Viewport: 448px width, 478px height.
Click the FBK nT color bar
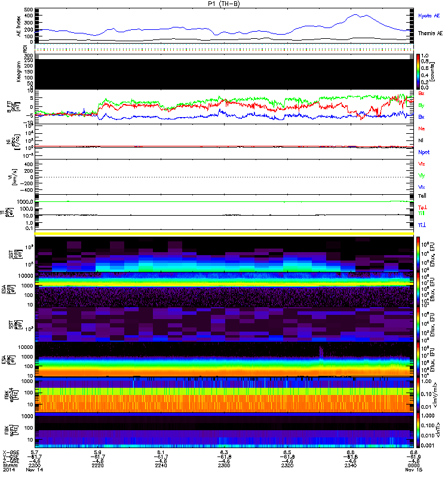click(418, 430)
